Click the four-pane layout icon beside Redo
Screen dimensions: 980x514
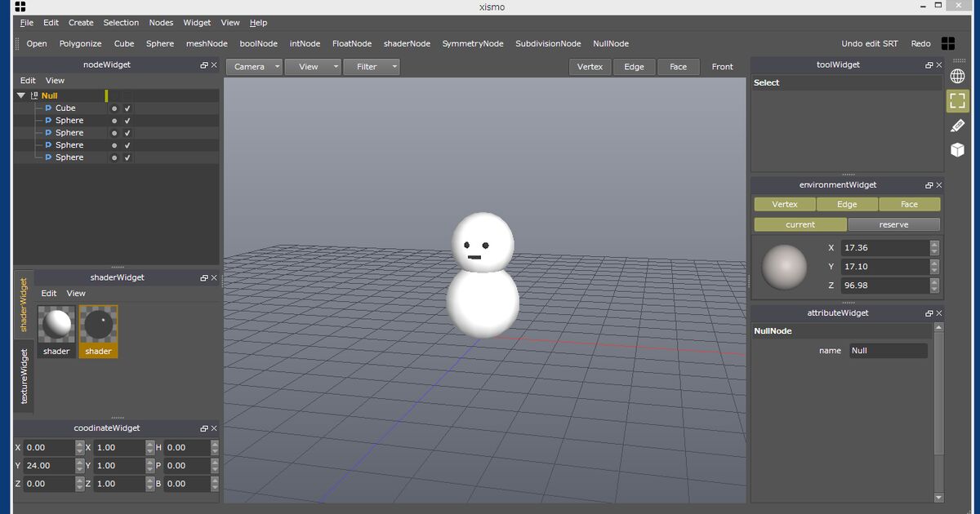pos(948,44)
